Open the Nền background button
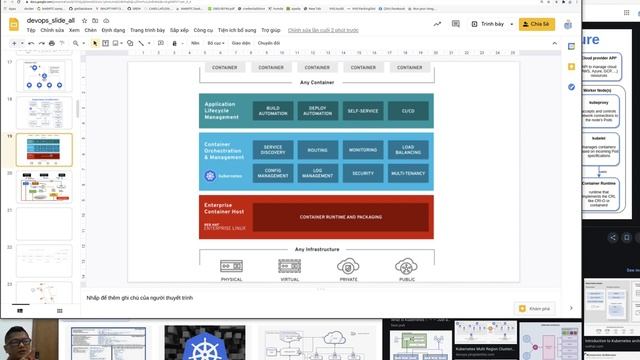The height and width of the screenshot is (360, 640). pos(196,43)
